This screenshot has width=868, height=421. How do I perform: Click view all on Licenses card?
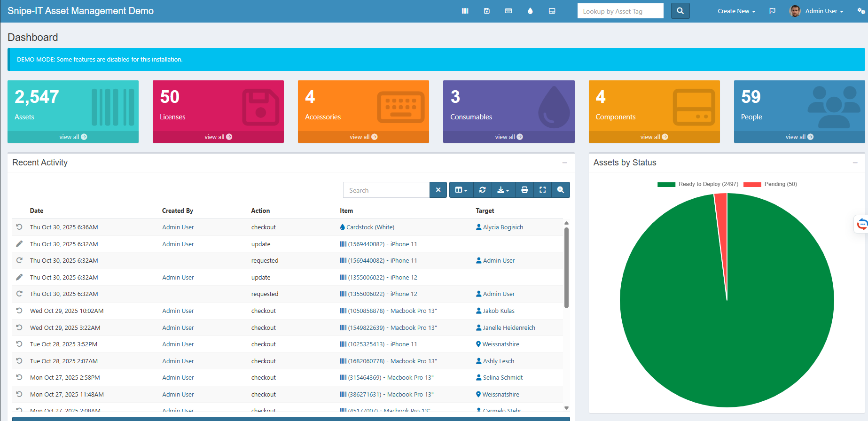click(x=218, y=137)
